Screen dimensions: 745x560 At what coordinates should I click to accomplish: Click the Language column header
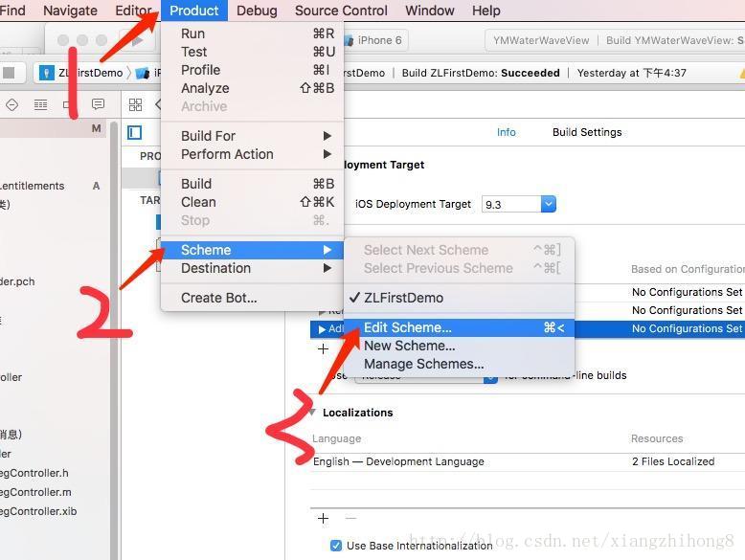pyautogui.click(x=336, y=438)
